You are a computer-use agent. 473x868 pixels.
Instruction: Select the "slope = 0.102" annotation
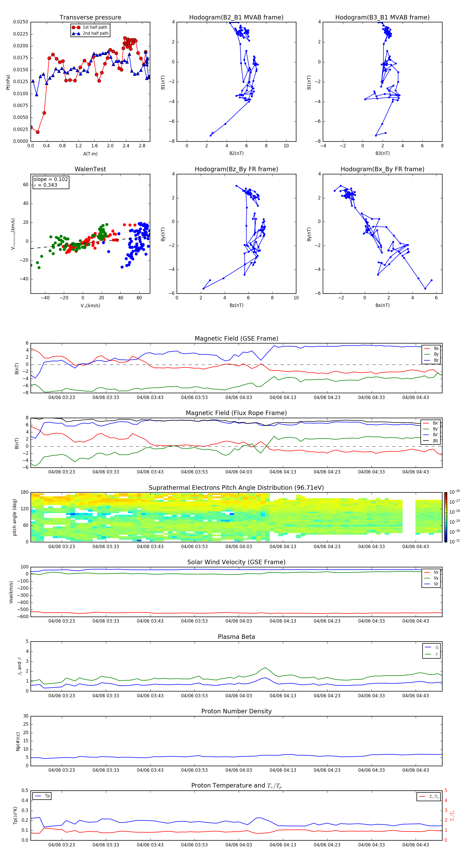pyautogui.click(x=51, y=179)
